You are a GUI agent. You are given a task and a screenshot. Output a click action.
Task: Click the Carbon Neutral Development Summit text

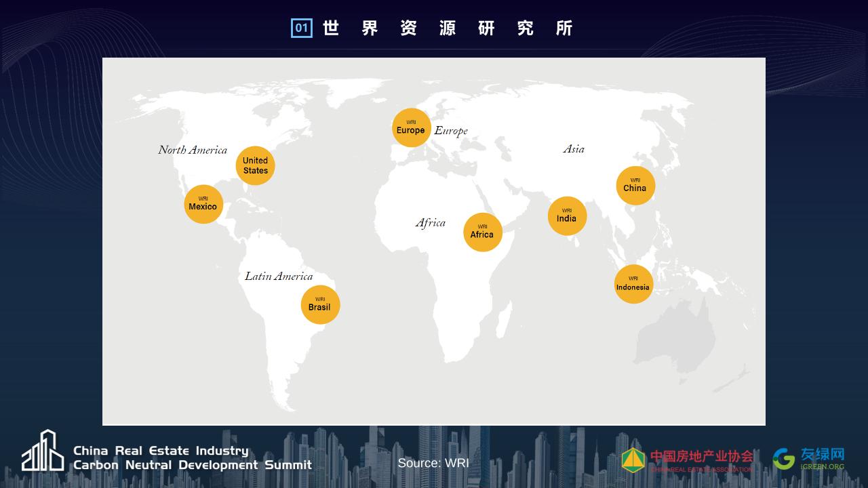(x=193, y=465)
